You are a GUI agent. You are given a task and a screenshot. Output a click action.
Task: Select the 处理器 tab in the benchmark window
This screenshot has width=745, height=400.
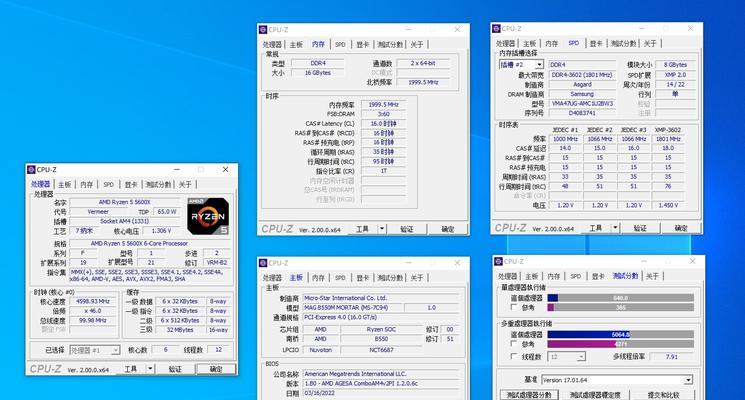pos(507,276)
